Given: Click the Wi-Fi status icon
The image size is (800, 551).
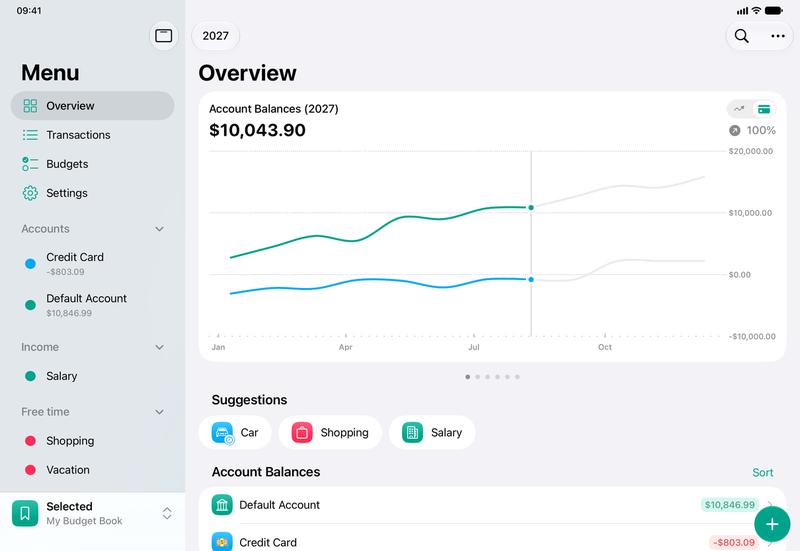Looking at the screenshot, I should (x=756, y=10).
